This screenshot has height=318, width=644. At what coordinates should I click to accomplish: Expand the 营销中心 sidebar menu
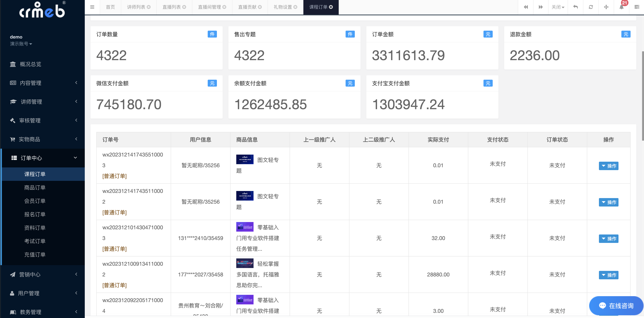click(43, 274)
